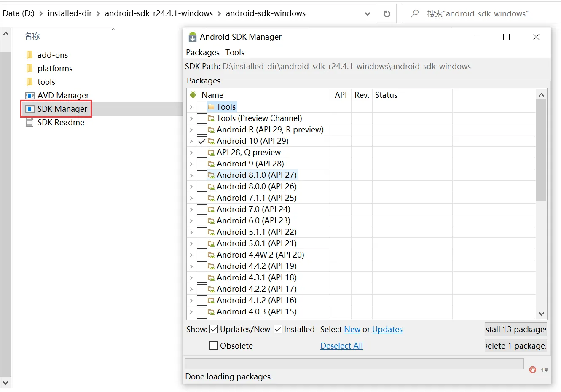Screen dimensions: 561x392
Task: Click the Deselect All link
Action: point(341,346)
